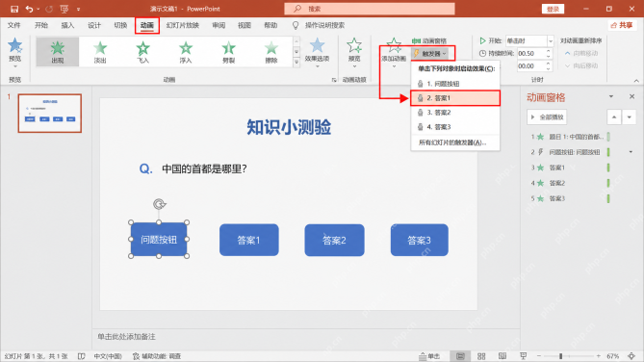Select slide 1 thumbnail
Image resolution: width=644 pixels, height=362 pixels.
tap(50, 114)
